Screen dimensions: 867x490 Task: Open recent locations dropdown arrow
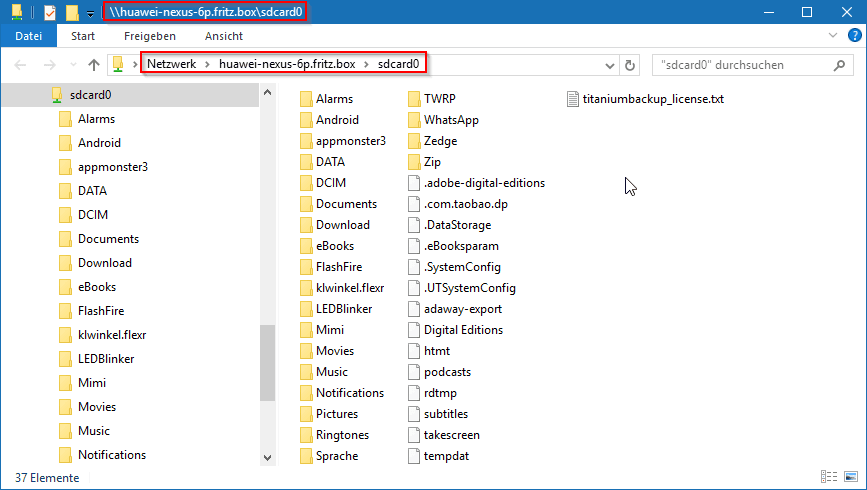coord(73,65)
